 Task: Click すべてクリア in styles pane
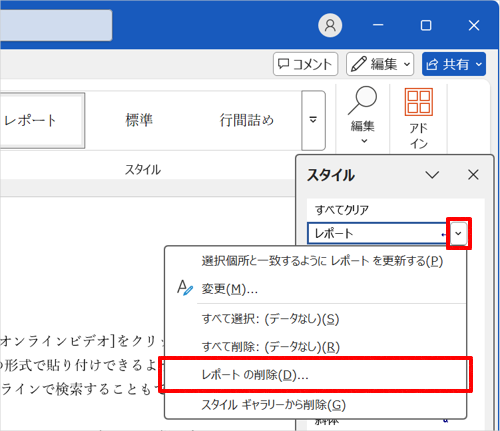point(341,210)
